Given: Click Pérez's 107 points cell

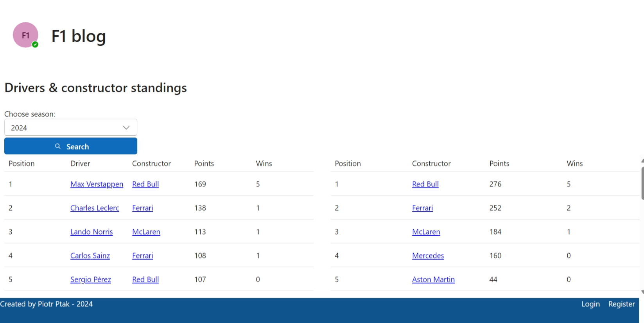Looking at the screenshot, I should point(200,280).
